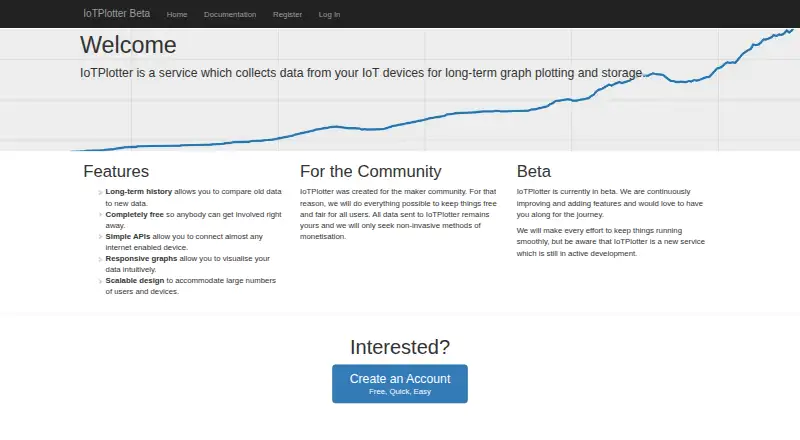Click the bullet arrow beside Simple APIs
The height and width of the screenshot is (440, 800).
pos(101,237)
